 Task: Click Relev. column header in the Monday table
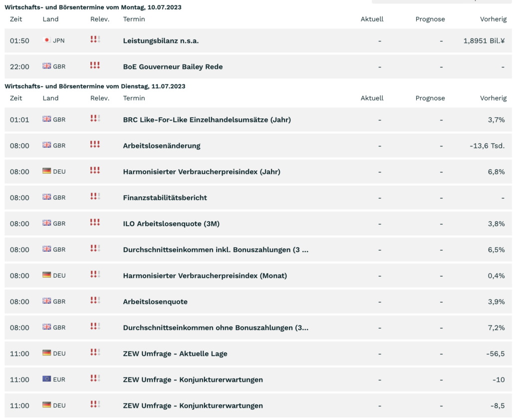click(100, 19)
